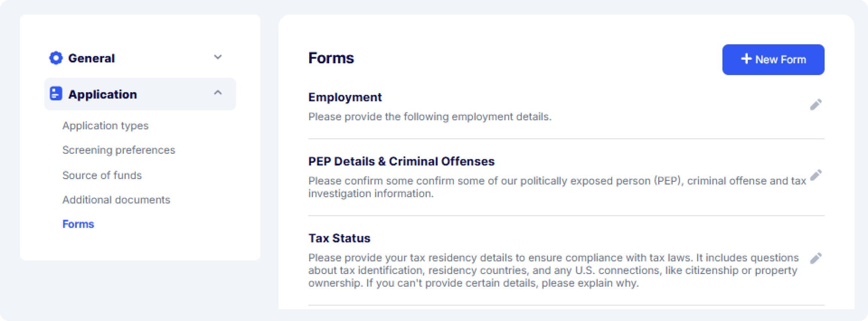Screen dimensions: 868x321
Task: Create a new form with New Form
Action: pos(773,60)
